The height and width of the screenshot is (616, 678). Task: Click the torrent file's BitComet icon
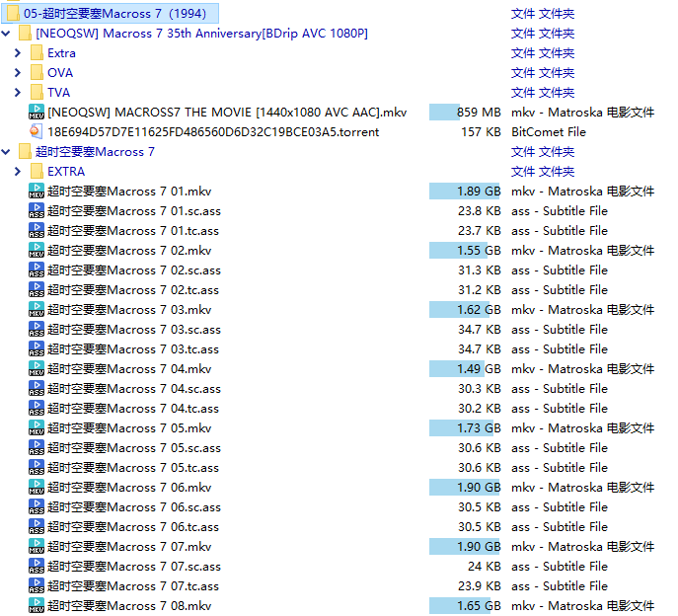[37, 132]
